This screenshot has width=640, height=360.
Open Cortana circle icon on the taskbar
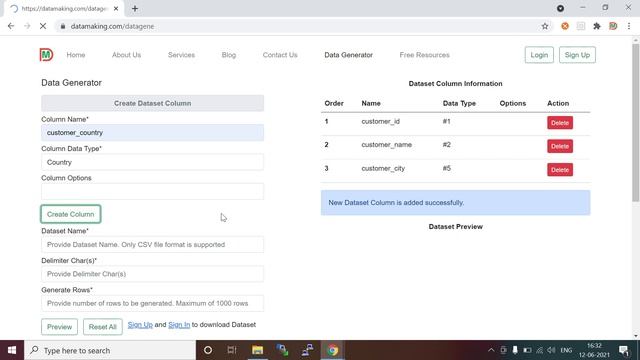pos(208,350)
